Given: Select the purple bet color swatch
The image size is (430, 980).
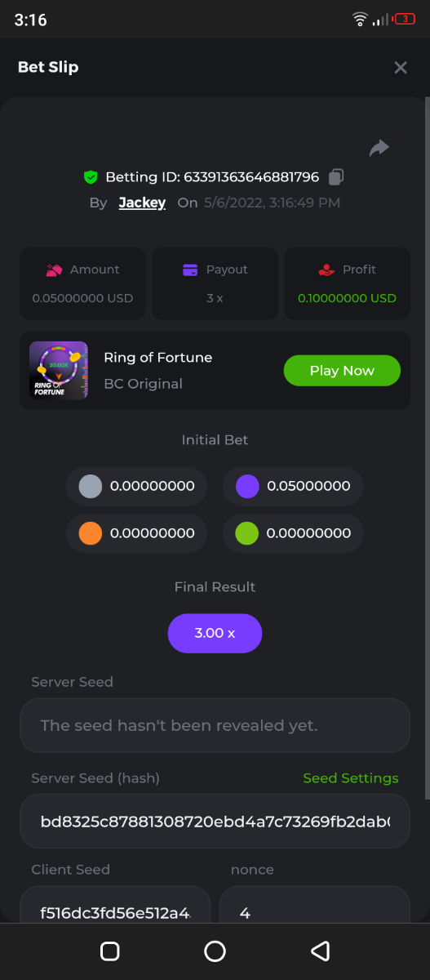Looking at the screenshot, I should pos(247,487).
